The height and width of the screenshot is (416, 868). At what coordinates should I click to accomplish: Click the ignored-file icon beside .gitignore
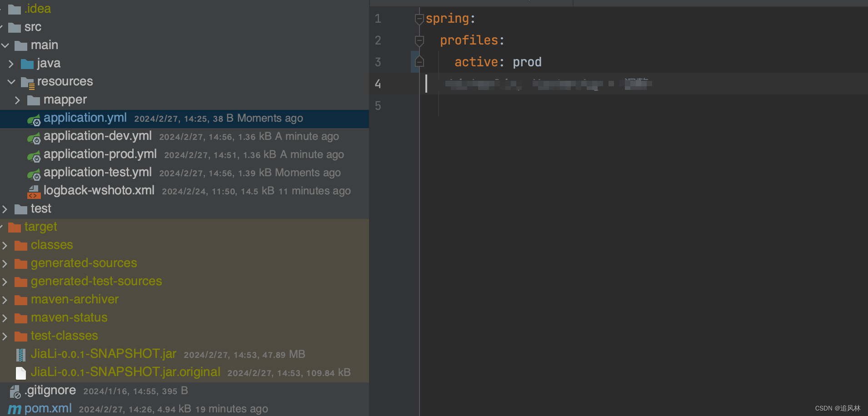tap(15, 391)
